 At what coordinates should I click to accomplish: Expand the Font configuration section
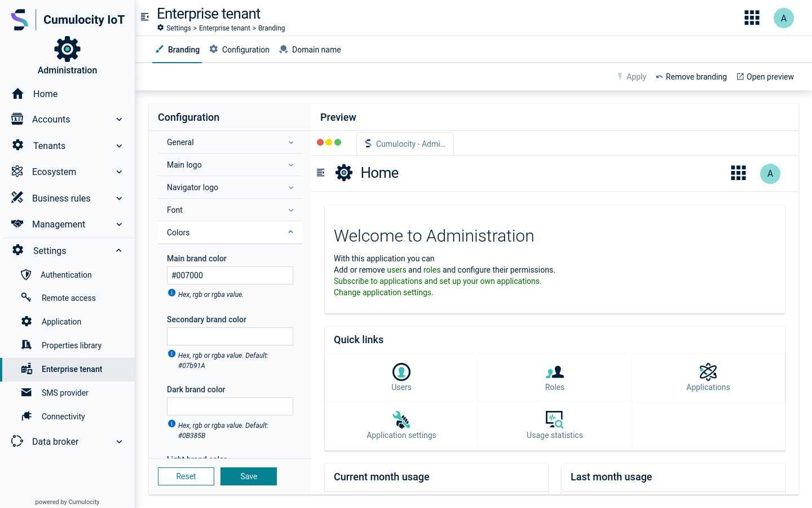coord(230,210)
